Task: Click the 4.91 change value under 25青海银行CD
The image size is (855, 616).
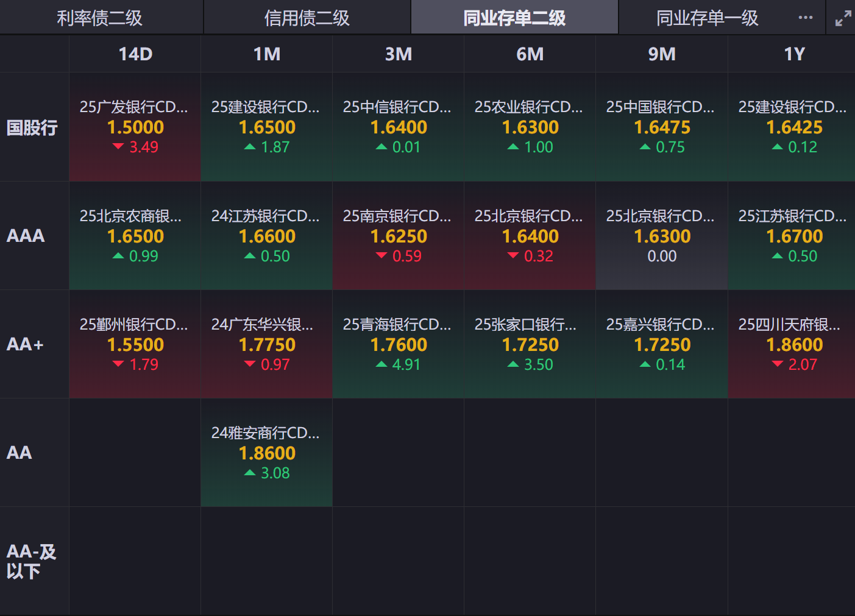Action: point(406,364)
